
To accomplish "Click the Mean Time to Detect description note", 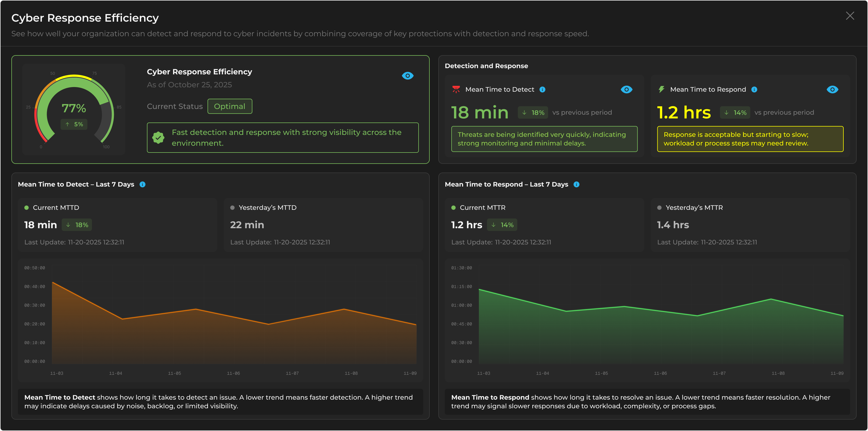I will (x=220, y=402).
